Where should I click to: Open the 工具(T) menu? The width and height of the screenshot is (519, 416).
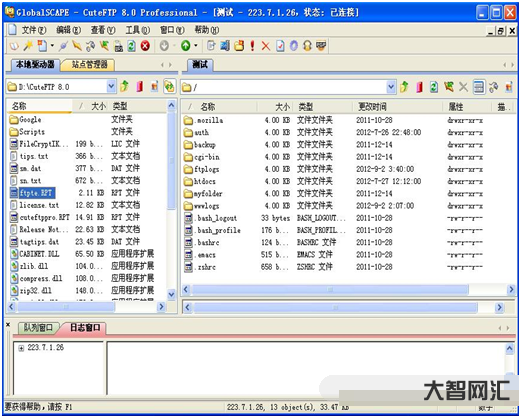137,30
